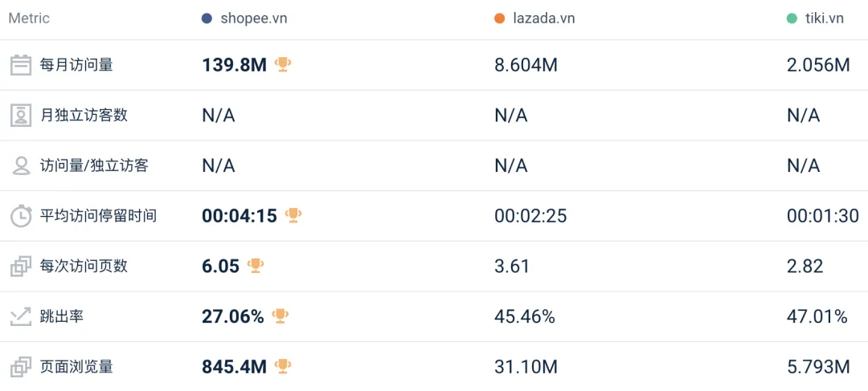Click the trophy beside 6.05 pages per visit
868x391 pixels.
tap(256, 265)
